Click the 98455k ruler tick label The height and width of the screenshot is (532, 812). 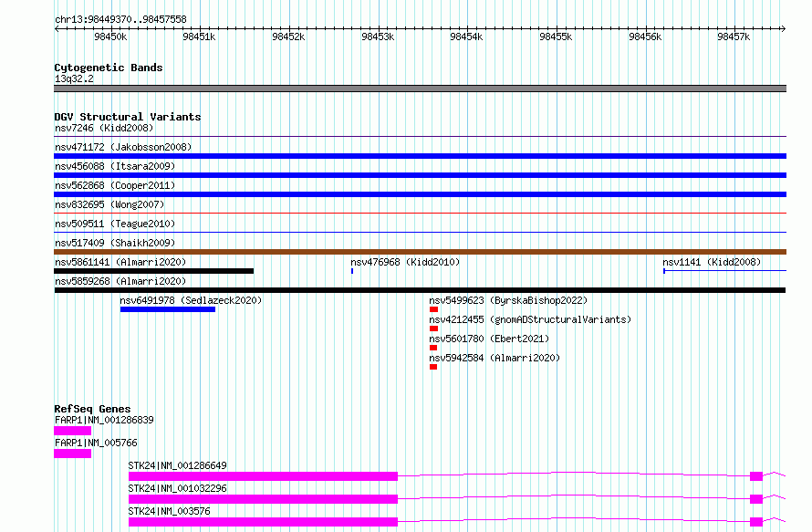coord(556,37)
